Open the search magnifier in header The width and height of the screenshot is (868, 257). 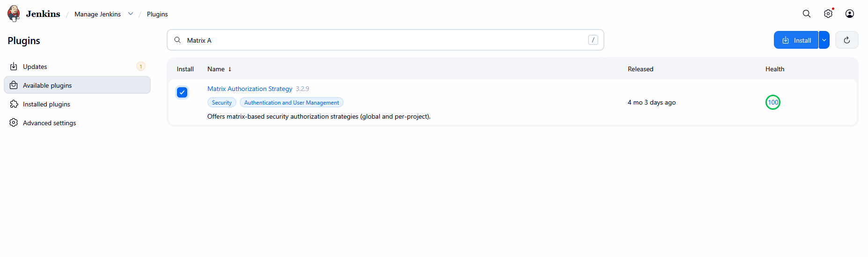806,14
